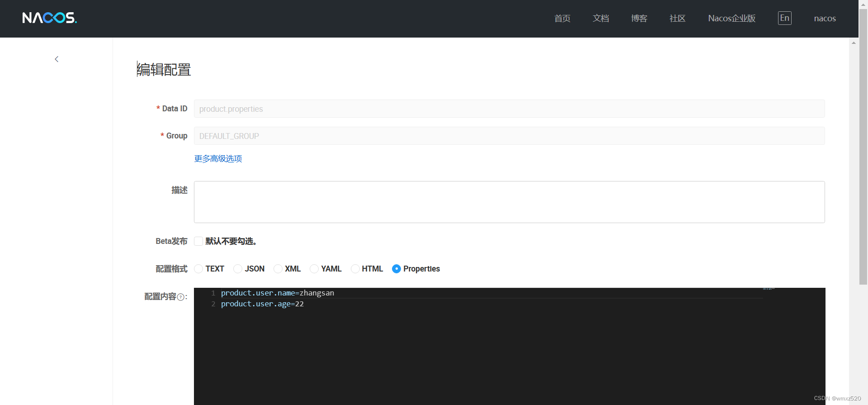Toggle the Beta发布 checkbox
This screenshot has height=405, width=868.
198,241
